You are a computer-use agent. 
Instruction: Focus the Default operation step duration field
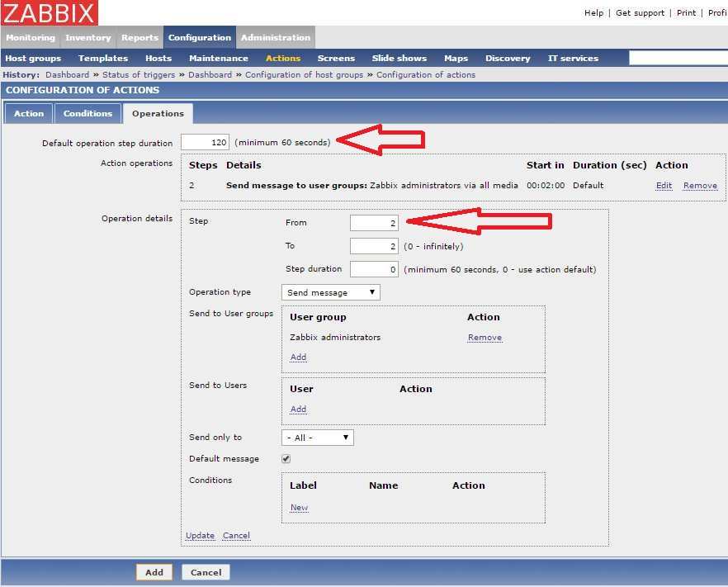205,142
